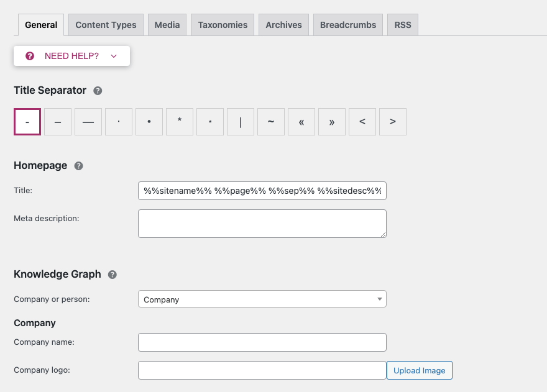Switch to the Content Types tab
Image resolution: width=547 pixels, height=392 pixels.
pyautogui.click(x=106, y=25)
